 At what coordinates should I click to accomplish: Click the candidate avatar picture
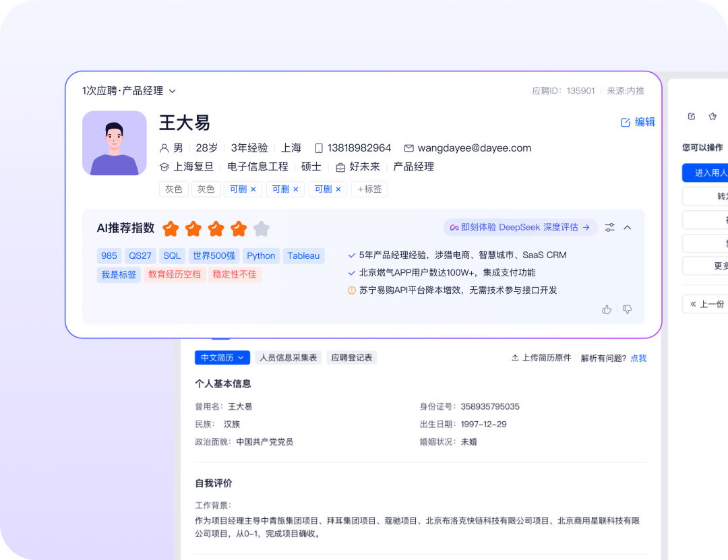pos(114,143)
